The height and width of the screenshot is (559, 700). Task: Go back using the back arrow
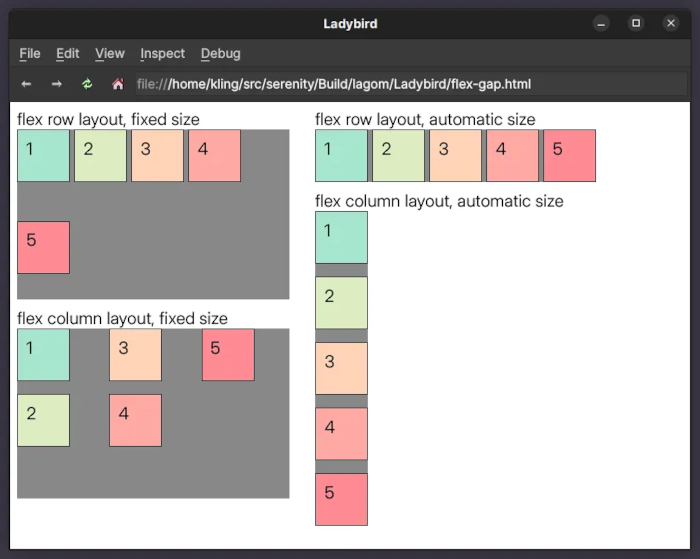pyautogui.click(x=26, y=84)
